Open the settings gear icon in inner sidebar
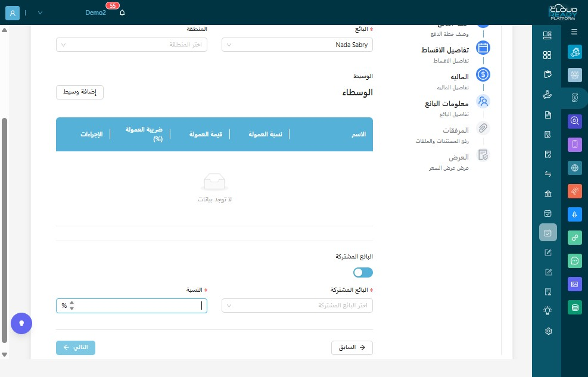588x377 pixels. tap(549, 331)
